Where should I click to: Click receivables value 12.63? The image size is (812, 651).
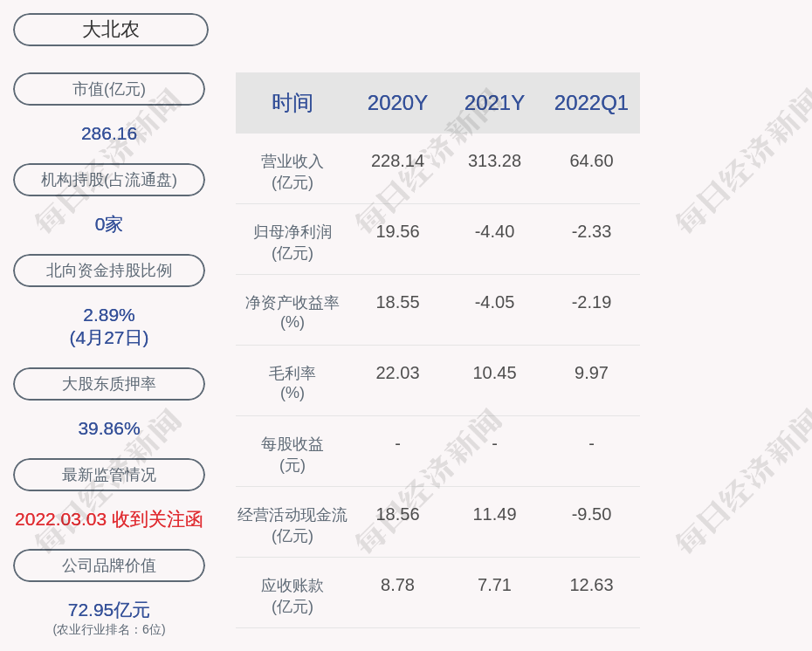tap(591, 586)
